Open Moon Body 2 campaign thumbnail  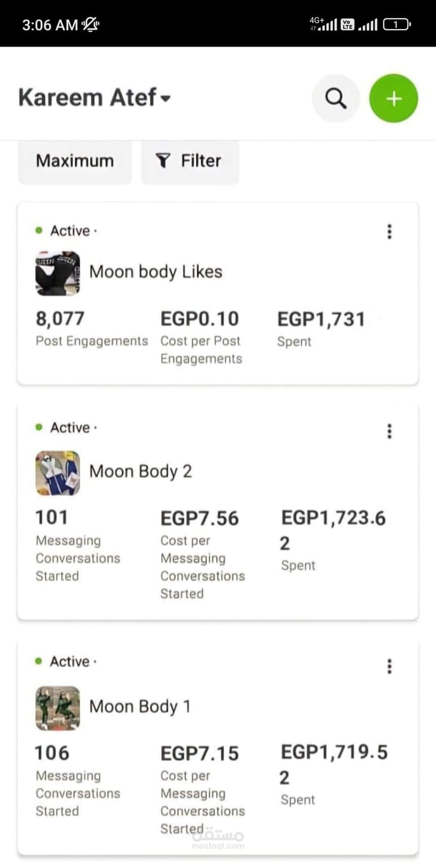pos(58,473)
